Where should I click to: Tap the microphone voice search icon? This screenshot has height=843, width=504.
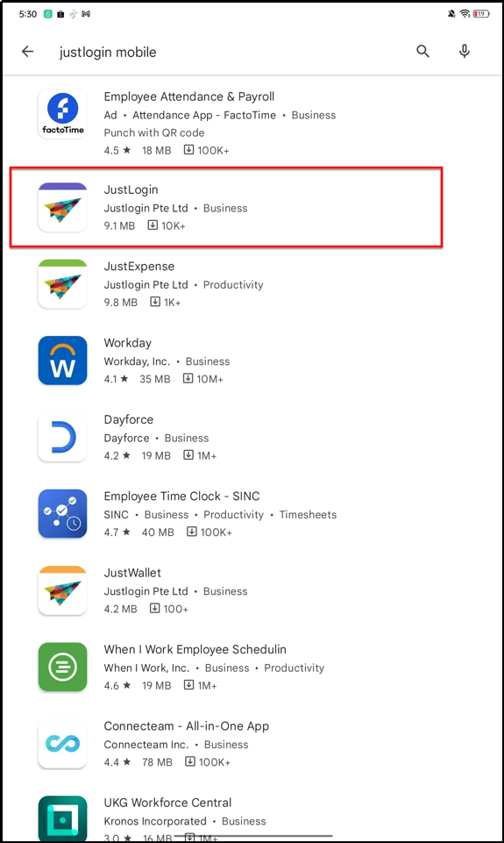coord(465,52)
